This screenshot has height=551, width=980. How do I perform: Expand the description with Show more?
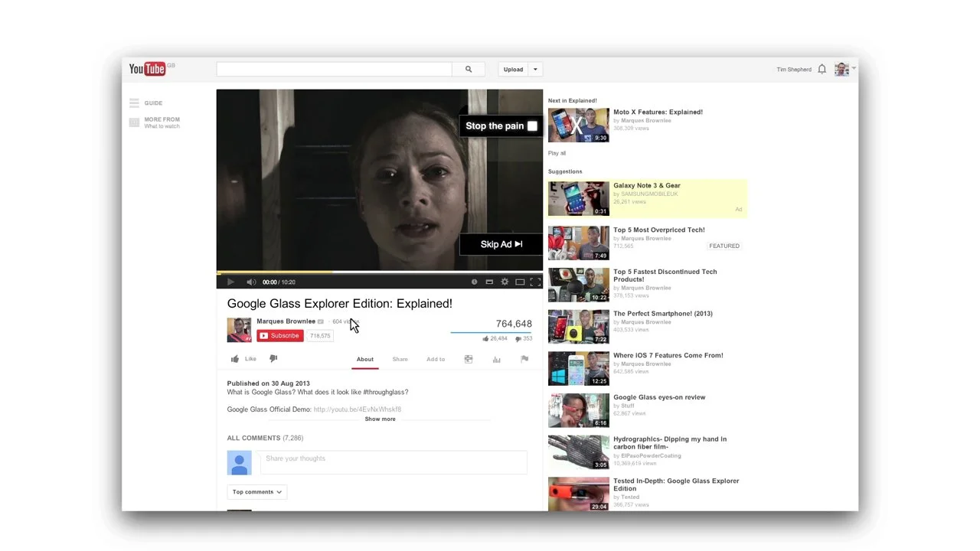tap(381, 419)
